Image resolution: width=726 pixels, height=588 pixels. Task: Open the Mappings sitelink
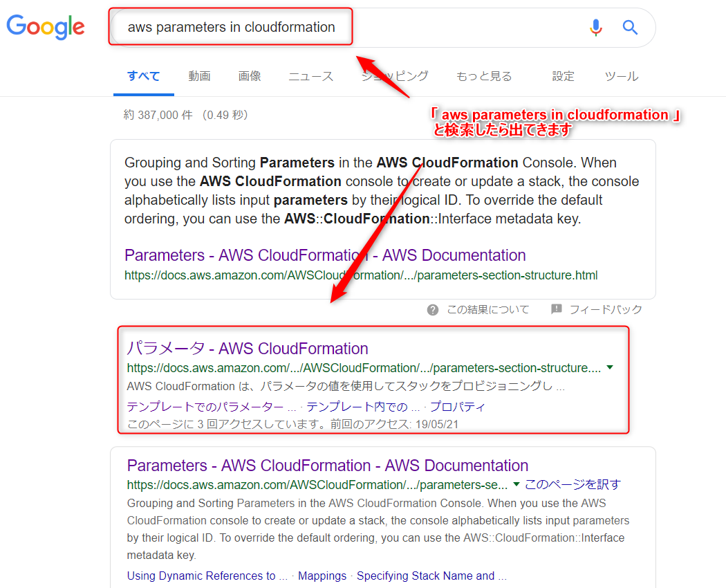322,576
